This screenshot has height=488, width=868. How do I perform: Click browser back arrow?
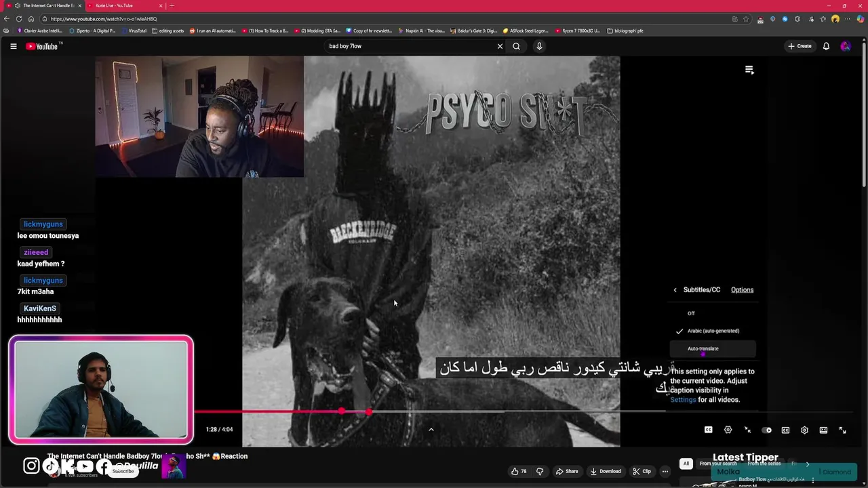tap(7, 19)
